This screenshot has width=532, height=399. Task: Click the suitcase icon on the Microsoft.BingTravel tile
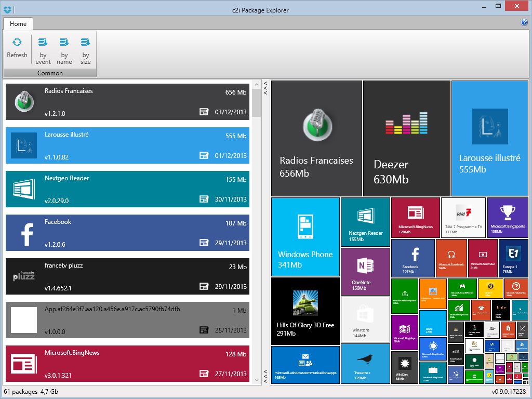tap(433, 369)
